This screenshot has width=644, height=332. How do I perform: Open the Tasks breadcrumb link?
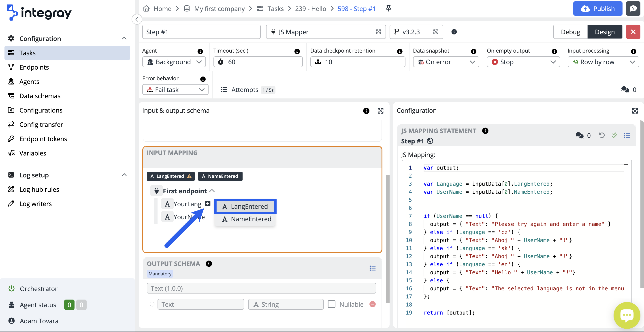(275, 9)
